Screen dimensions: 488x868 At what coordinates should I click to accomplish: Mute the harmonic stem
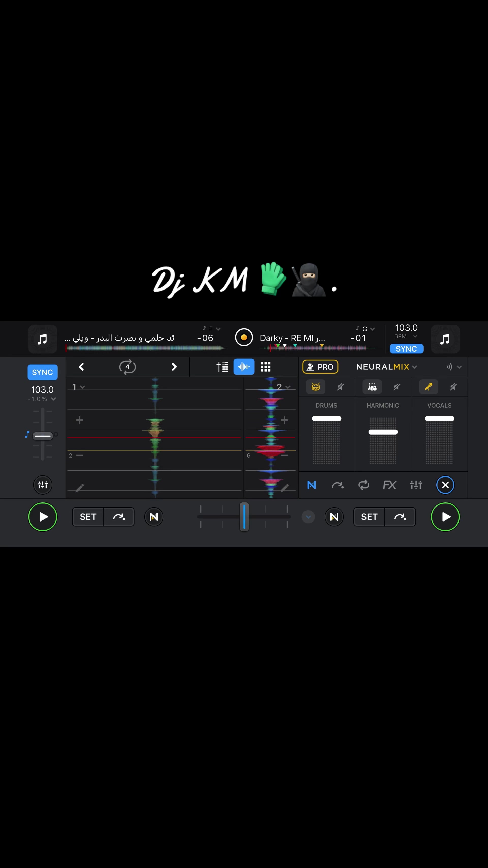click(397, 386)
